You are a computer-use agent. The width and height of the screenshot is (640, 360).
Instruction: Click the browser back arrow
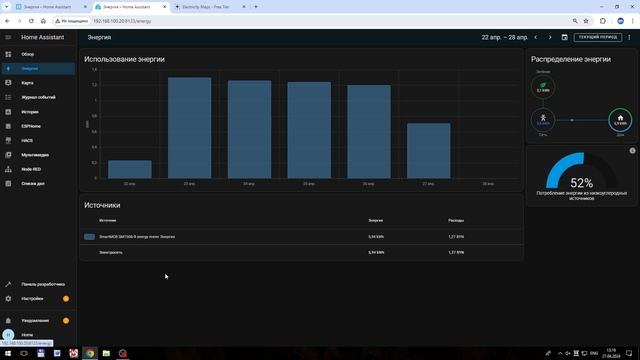point(7,21)
